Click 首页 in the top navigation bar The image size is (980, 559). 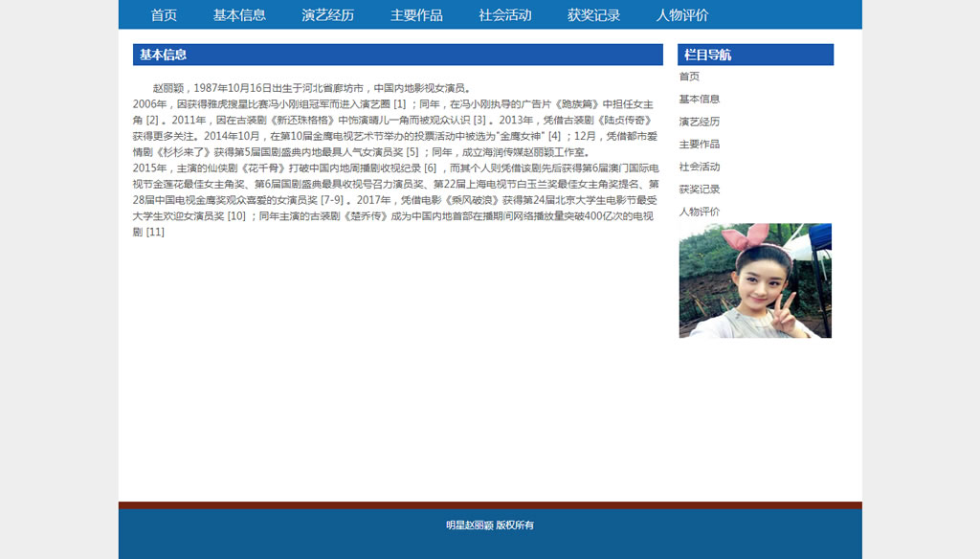(x=164, y=15)
